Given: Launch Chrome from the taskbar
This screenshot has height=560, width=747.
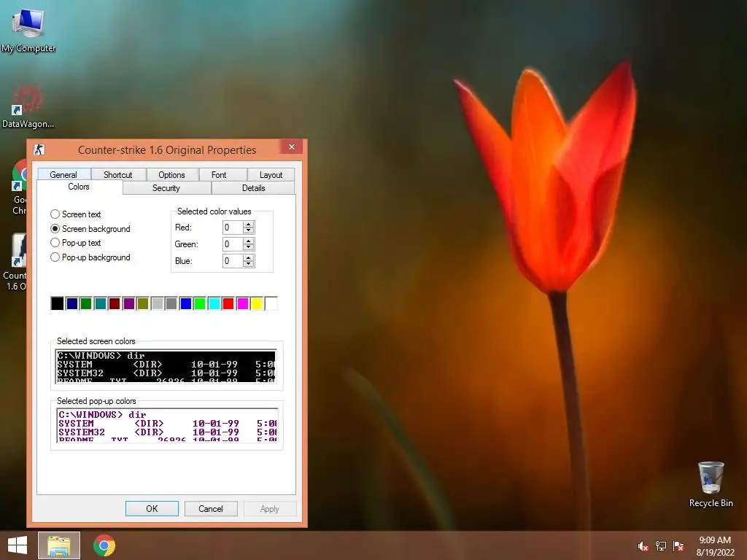Looking at the screenshot, I should [104, 545].
